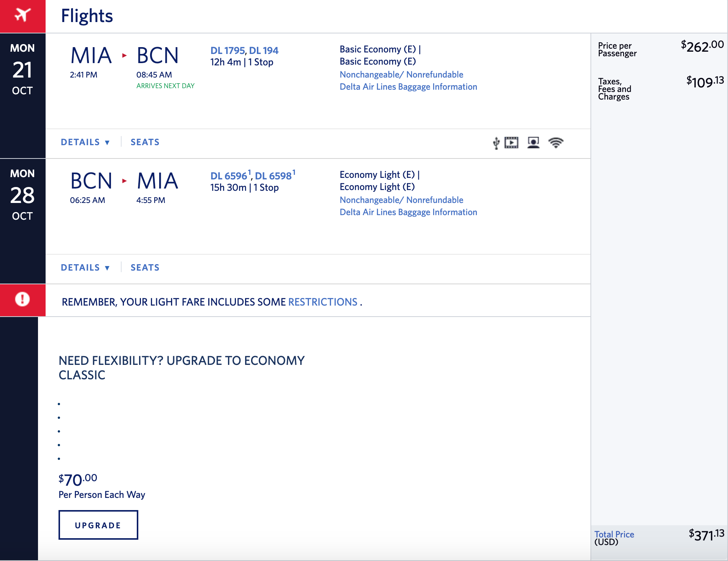Open Seats for the BCN to MIA flight
The image size is (728, 561).
[145, 268]
